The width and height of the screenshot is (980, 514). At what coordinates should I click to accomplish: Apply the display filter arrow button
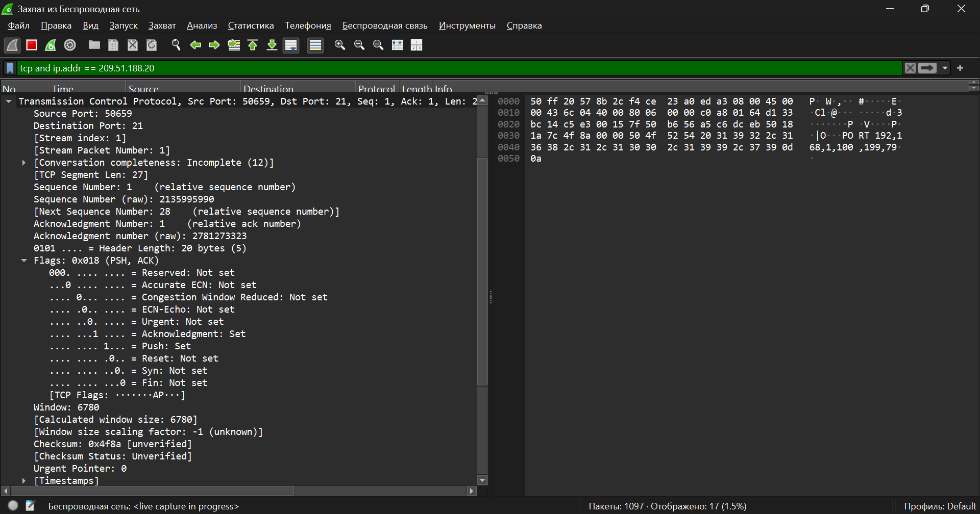tap(927, 68)
